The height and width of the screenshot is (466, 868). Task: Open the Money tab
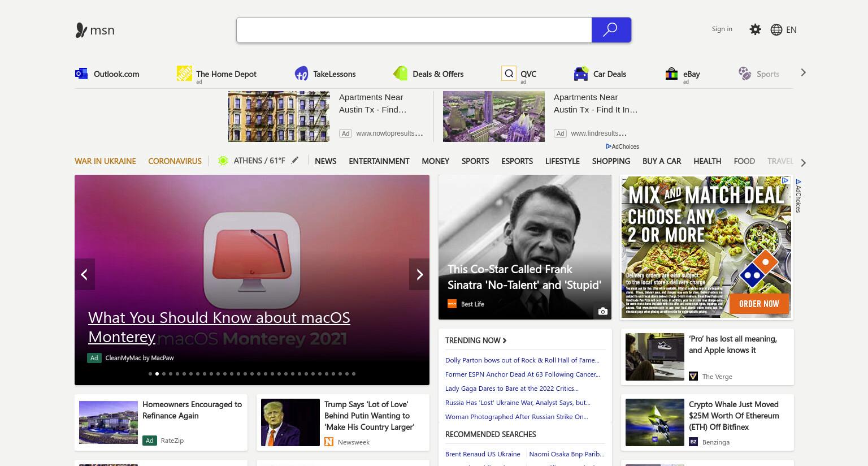pos(435,161)
